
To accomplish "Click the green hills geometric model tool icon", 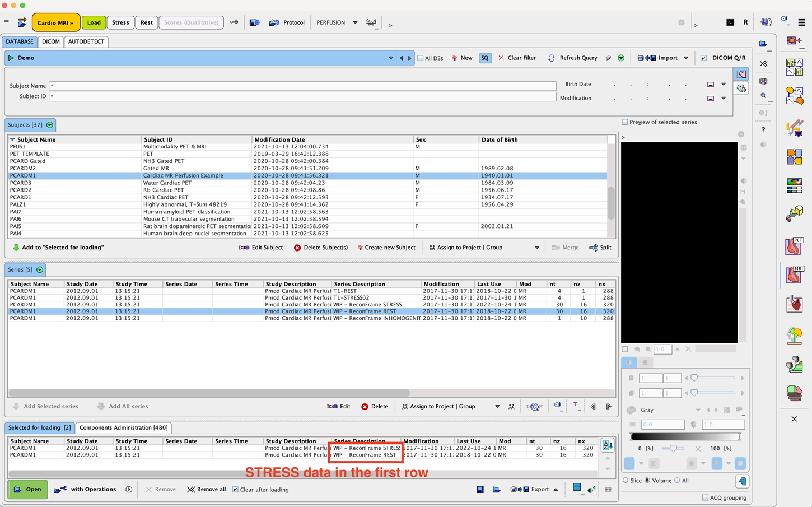I will pyautogui.click(x=794, y=365).
